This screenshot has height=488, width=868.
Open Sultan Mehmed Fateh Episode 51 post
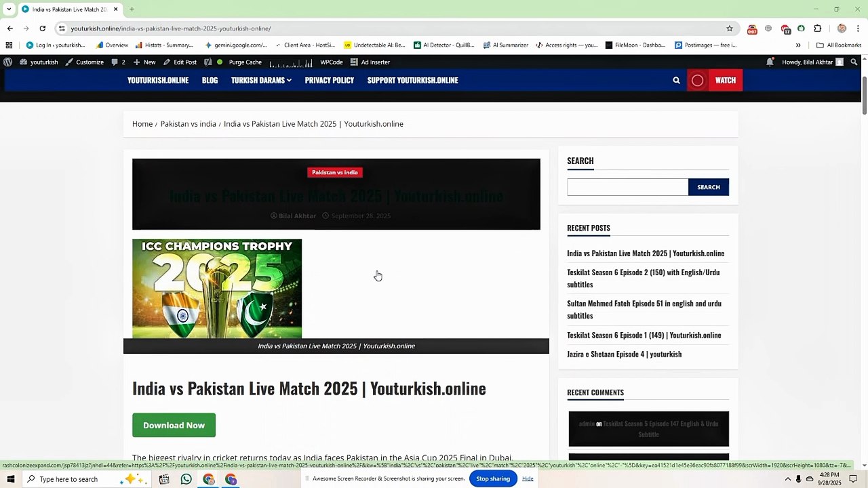644,309
